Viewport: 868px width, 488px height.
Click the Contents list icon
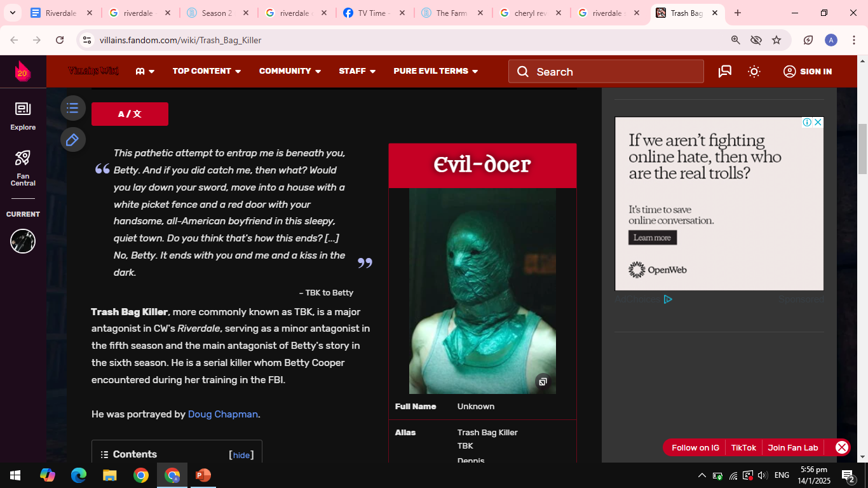(104, 455)
